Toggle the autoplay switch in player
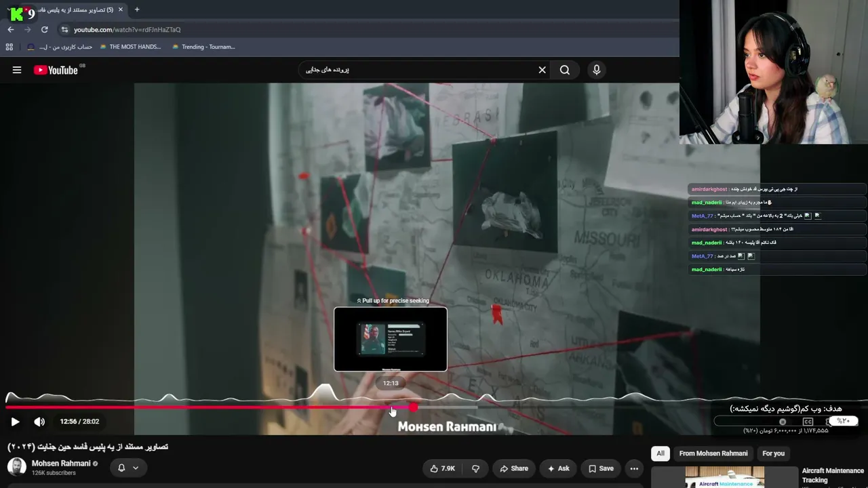 (x=783, y=422)
